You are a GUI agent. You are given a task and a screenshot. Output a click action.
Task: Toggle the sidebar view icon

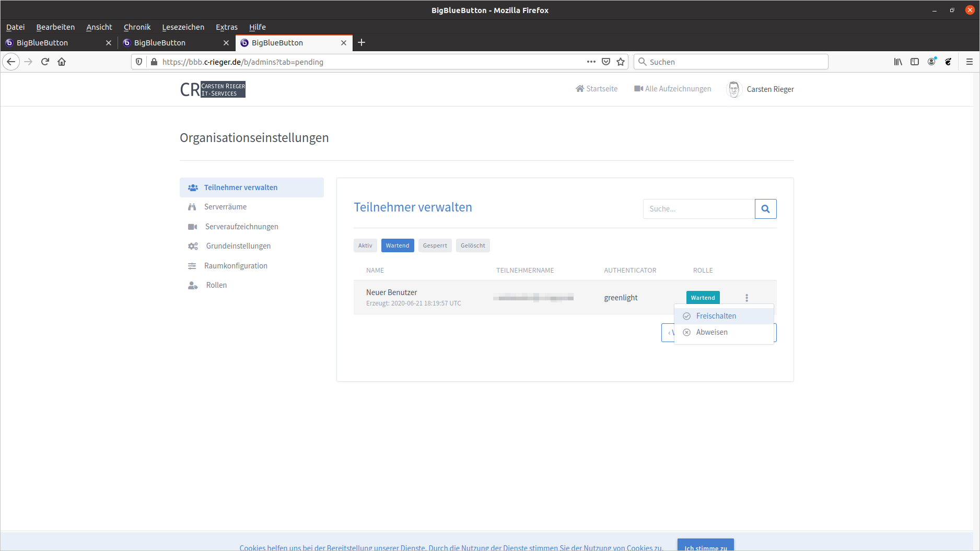click(x=915, y=62)
